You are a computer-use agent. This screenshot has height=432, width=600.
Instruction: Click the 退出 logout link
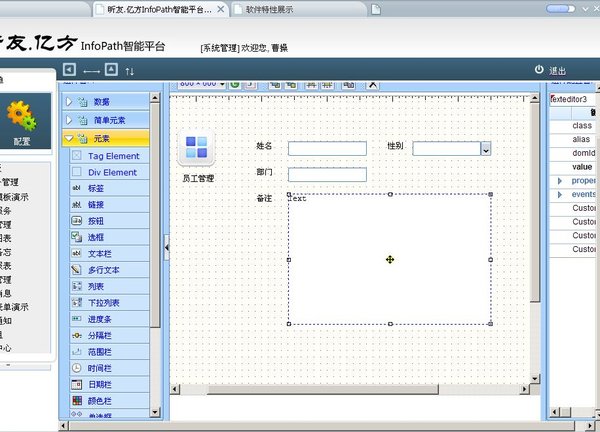tap(557, 71)
